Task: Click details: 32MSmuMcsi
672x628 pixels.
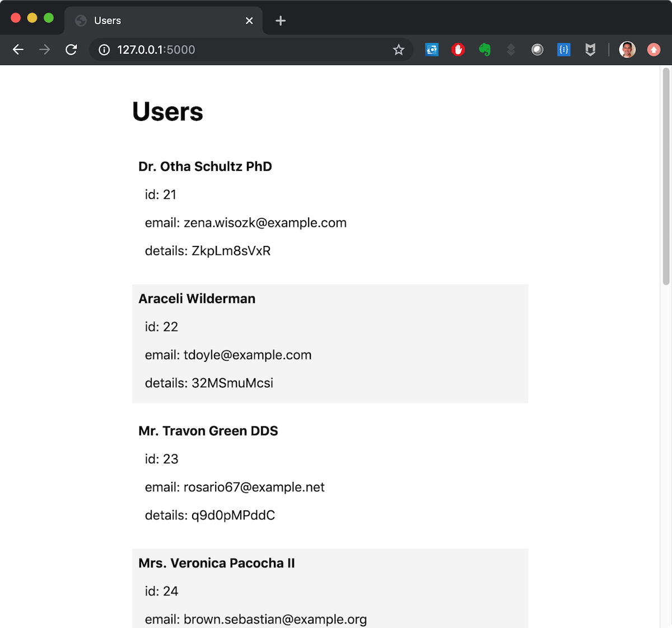Action: pos(209,383)
